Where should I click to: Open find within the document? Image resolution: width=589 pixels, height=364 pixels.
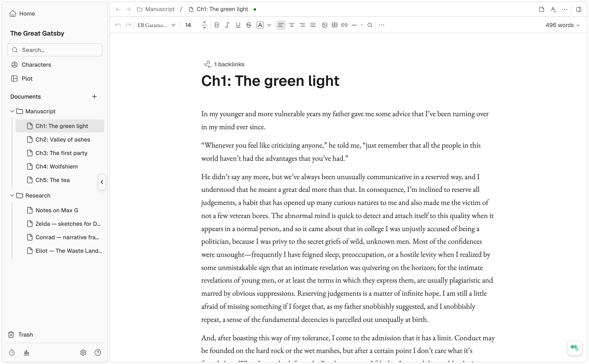coord(369,25)
